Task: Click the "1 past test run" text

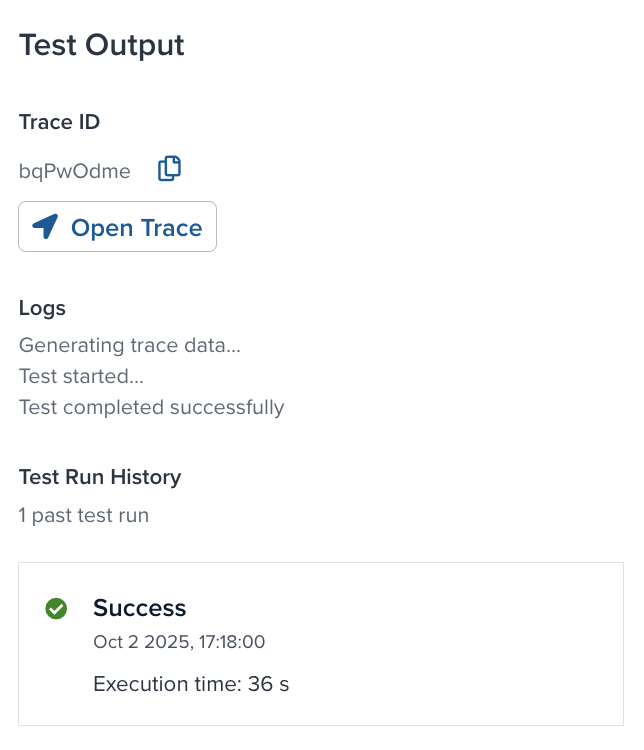Action: click(x=84, y=516)
